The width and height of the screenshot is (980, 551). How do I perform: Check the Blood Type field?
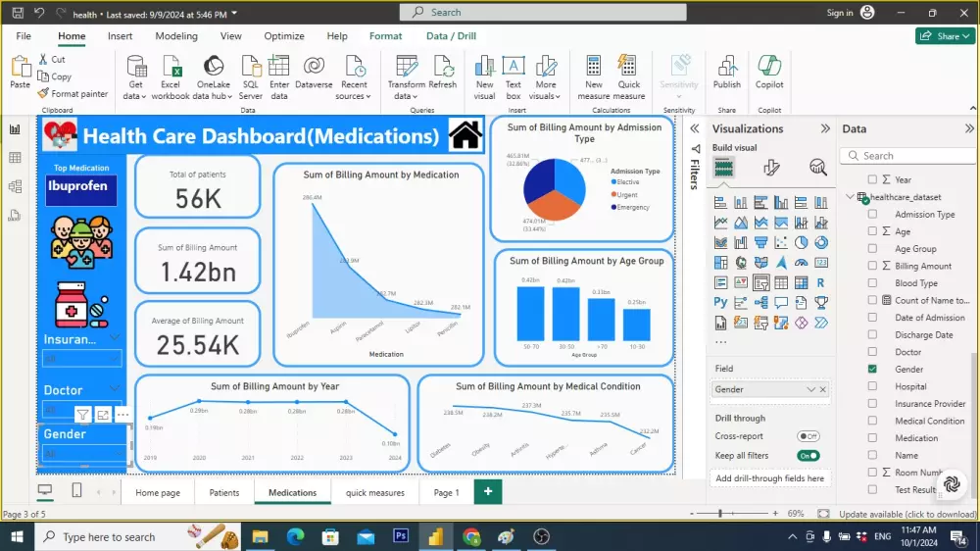pos(872,282)
